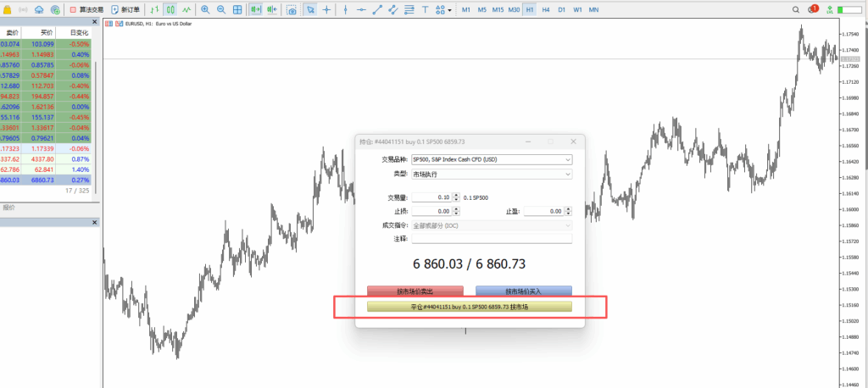
Task: Select the trendline drawing tool
Action: pos(378,9)
